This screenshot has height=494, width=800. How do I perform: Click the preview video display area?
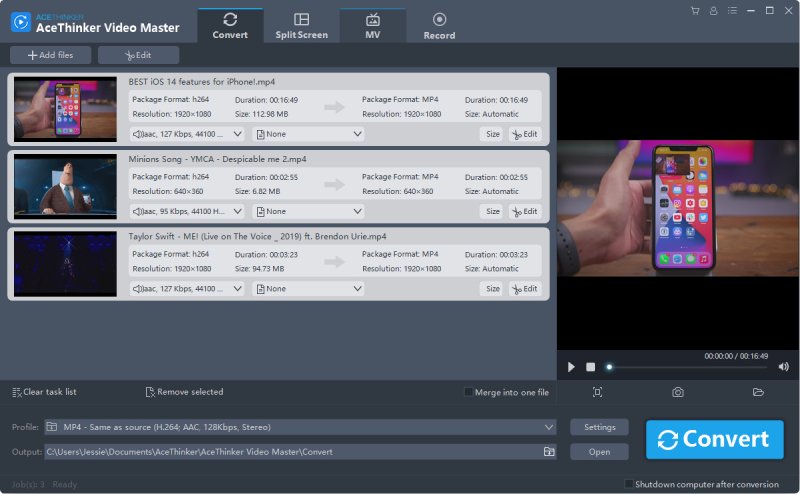(x=678, y=208)
